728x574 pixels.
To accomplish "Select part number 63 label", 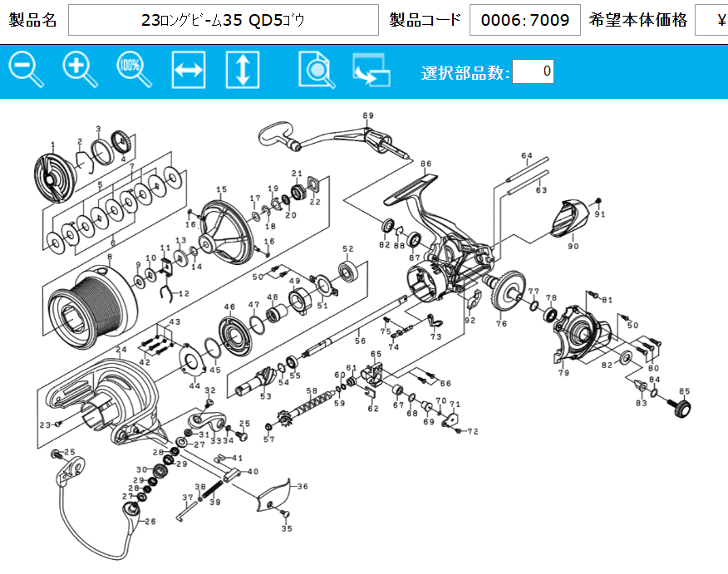I will coord(541,190).
